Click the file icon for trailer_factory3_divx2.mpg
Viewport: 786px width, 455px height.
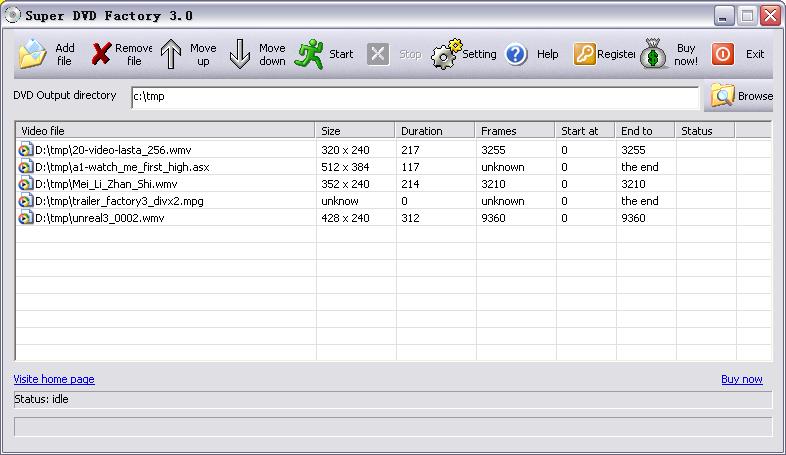coord(25,201)
